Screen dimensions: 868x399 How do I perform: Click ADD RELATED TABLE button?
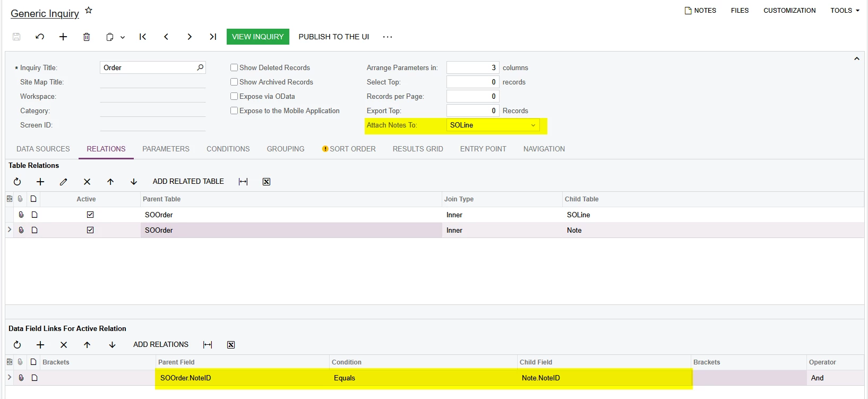188,182
